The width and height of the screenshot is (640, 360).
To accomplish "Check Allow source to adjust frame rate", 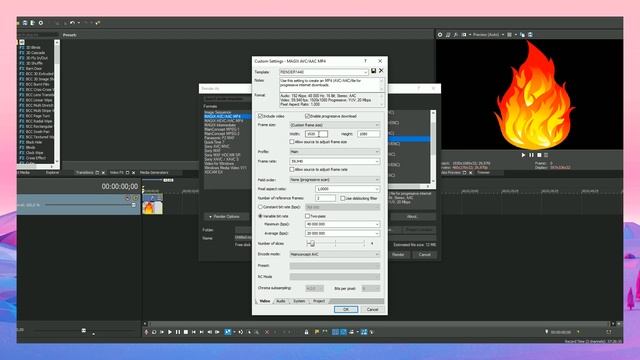I will coord(292,169).
